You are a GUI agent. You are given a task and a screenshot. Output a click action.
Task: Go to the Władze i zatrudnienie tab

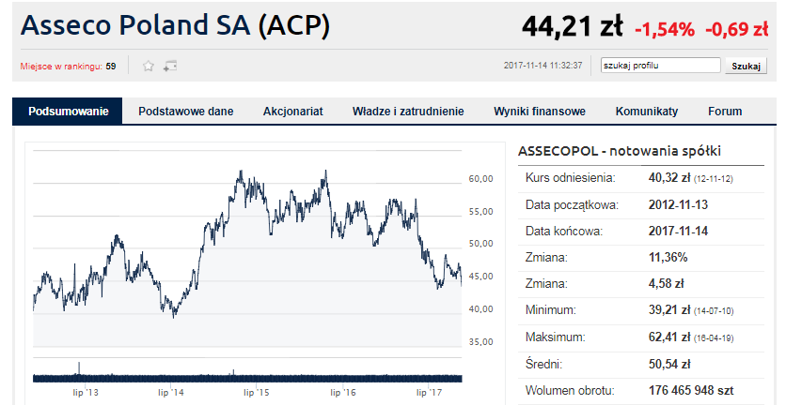point(408,111)
